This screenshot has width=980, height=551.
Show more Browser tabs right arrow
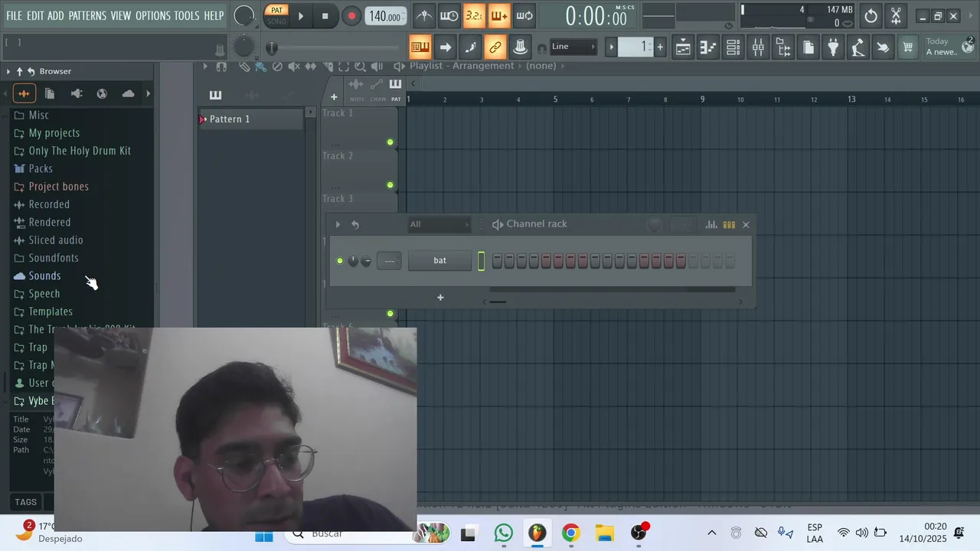tap(148, 93)
